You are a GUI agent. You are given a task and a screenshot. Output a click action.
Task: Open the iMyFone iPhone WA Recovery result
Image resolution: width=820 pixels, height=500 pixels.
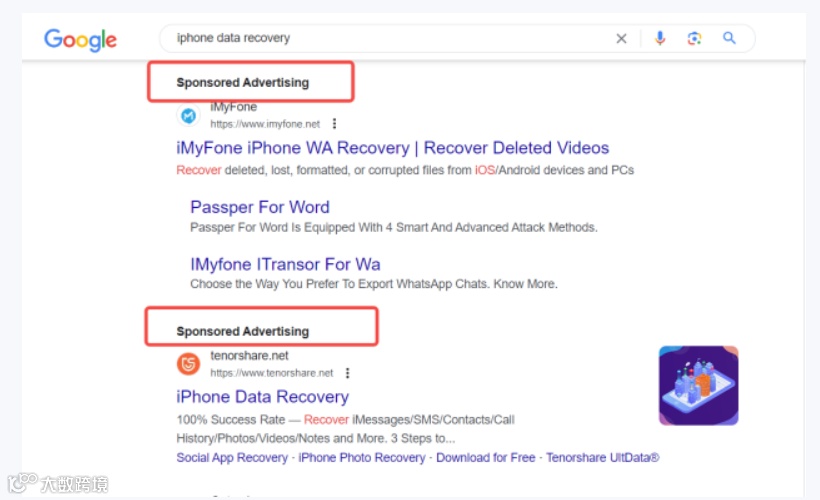pyautogui.click(x=393, y=148)
